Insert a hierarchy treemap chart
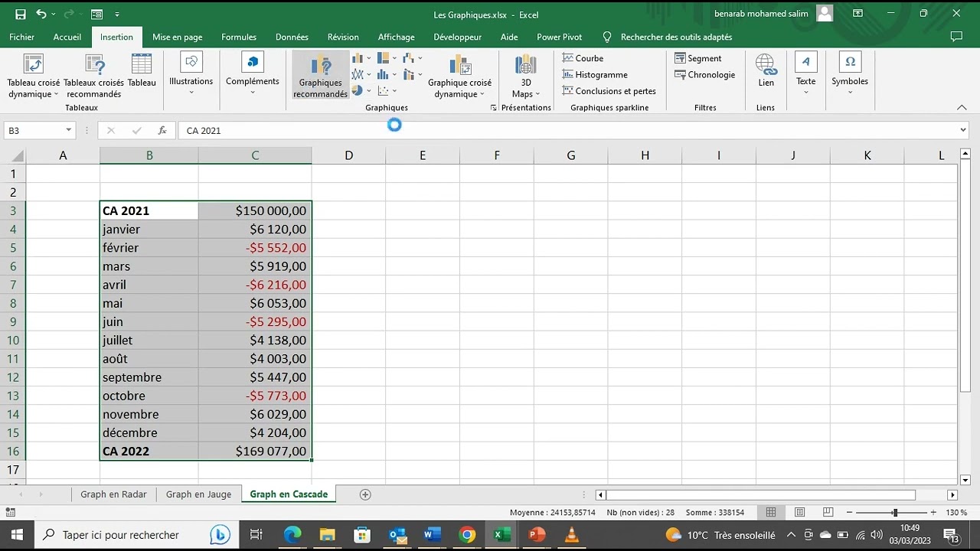 384,58
